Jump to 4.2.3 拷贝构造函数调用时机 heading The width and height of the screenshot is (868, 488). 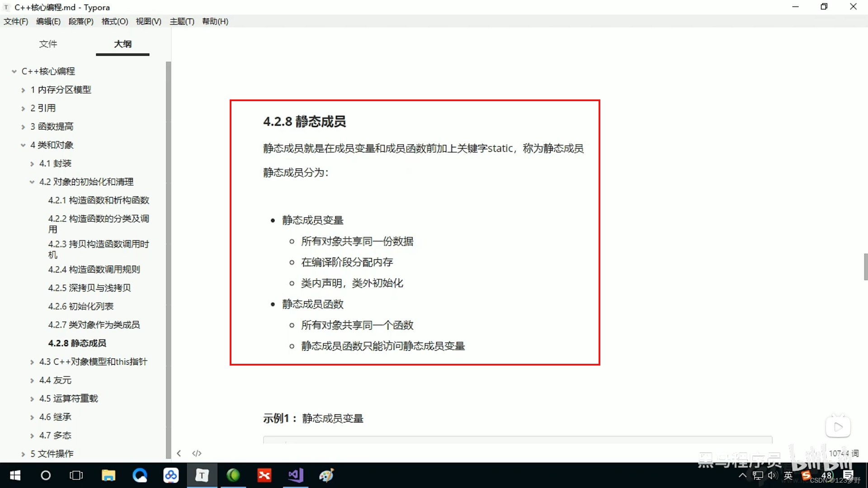coord(99,249)
